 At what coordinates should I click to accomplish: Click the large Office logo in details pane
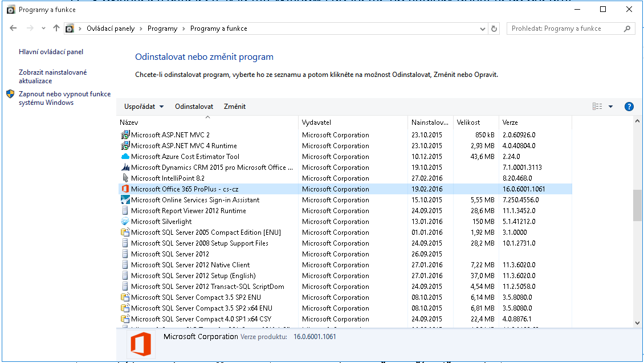tap(141, 345)
